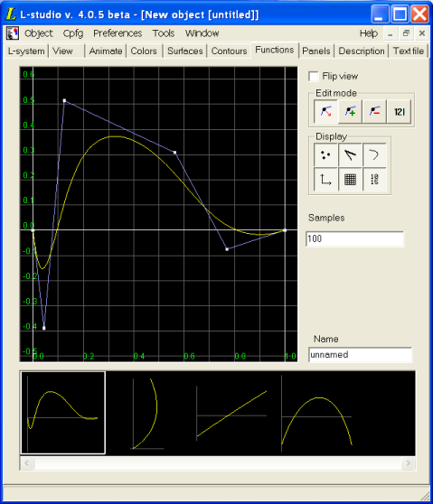
Task: Toggle display of control points
Action: [325, 155]
